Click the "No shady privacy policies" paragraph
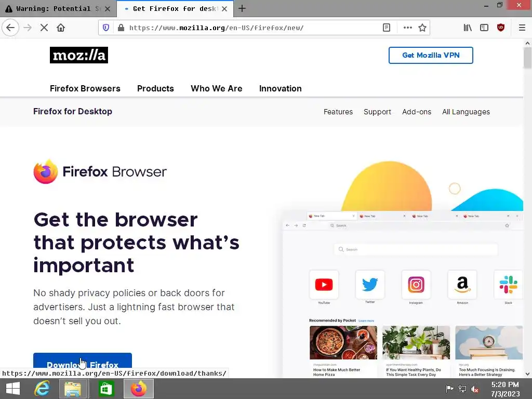 pos(134,307)
